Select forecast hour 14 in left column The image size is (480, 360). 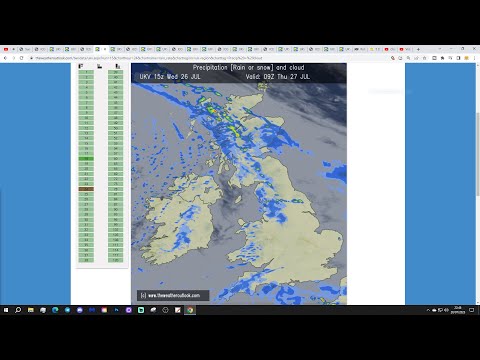pos(86,138)
